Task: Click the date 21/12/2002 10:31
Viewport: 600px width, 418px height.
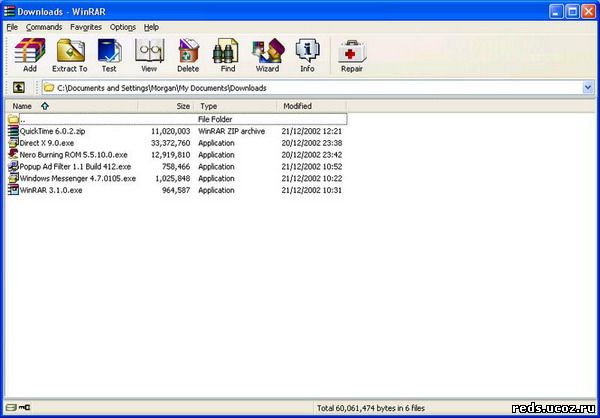Action: [312, 190]
